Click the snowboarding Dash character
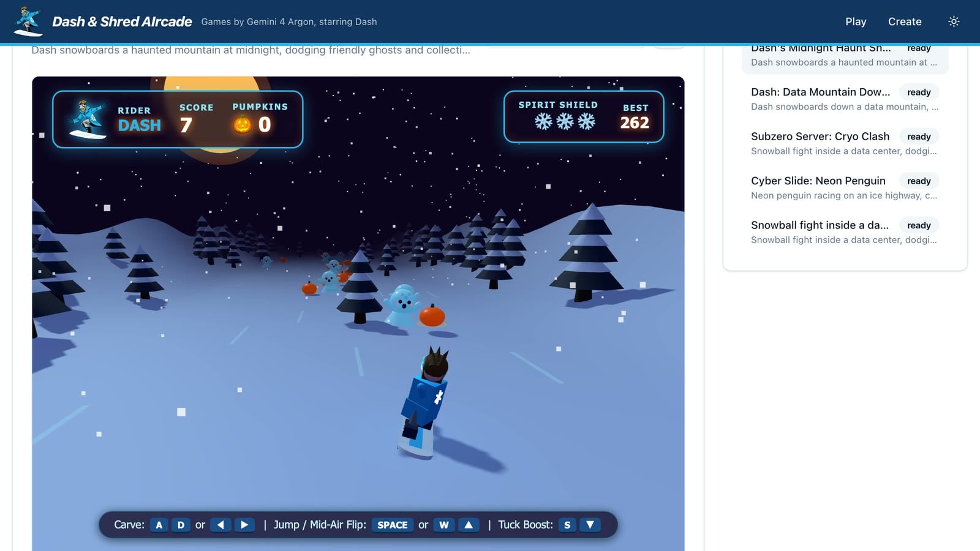The width and height of the screenshot is (980, 551). [x=424, y=402]
